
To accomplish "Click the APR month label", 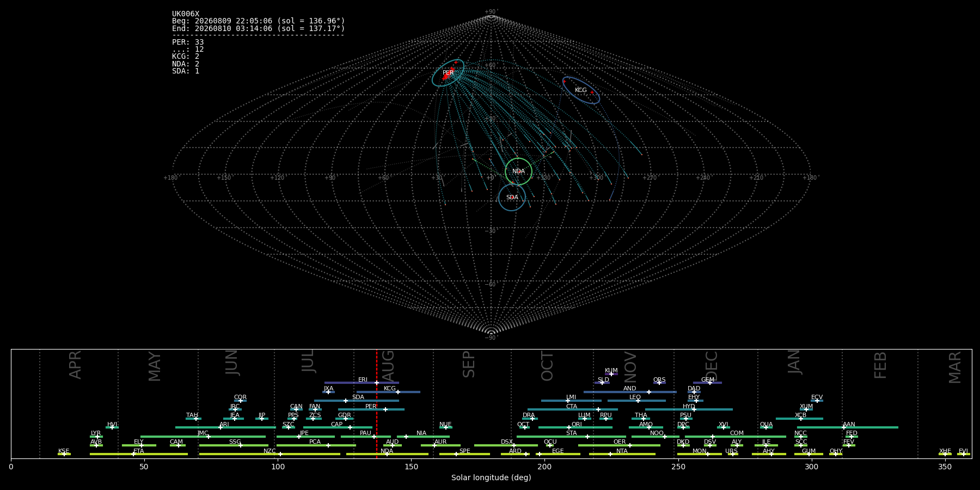I will [75, 365].
